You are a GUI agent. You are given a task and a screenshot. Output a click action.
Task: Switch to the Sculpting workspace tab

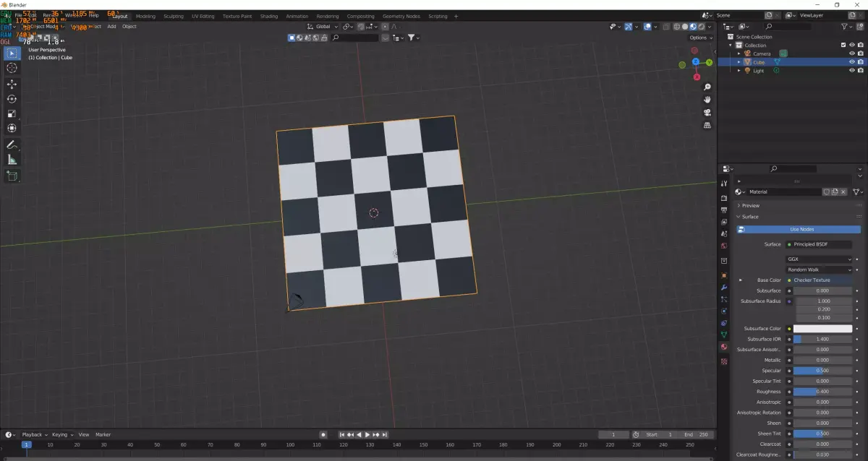click(x=174, y=16)
